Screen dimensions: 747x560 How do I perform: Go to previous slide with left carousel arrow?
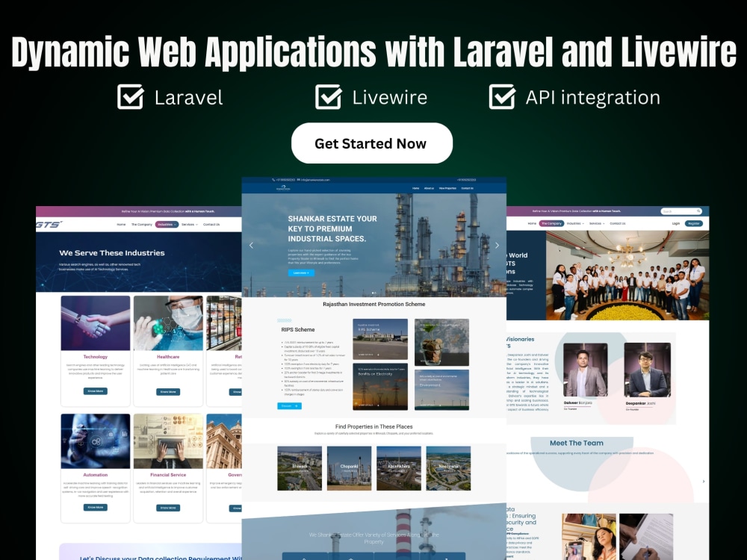coord(252,245)
